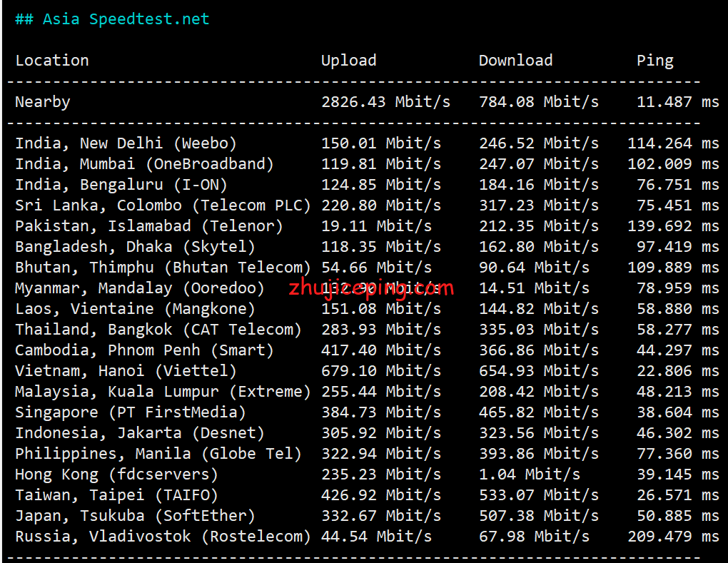Screen dimensions: 728x563
Task: Select the 'Location' column header
Action: pyautogui.click(x=52, y=61)
